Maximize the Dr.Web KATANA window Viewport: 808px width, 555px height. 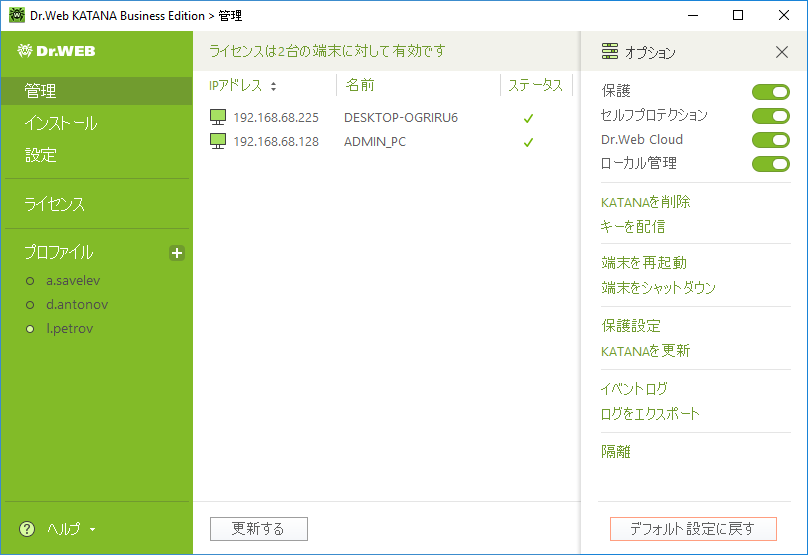tap(738, 15)
